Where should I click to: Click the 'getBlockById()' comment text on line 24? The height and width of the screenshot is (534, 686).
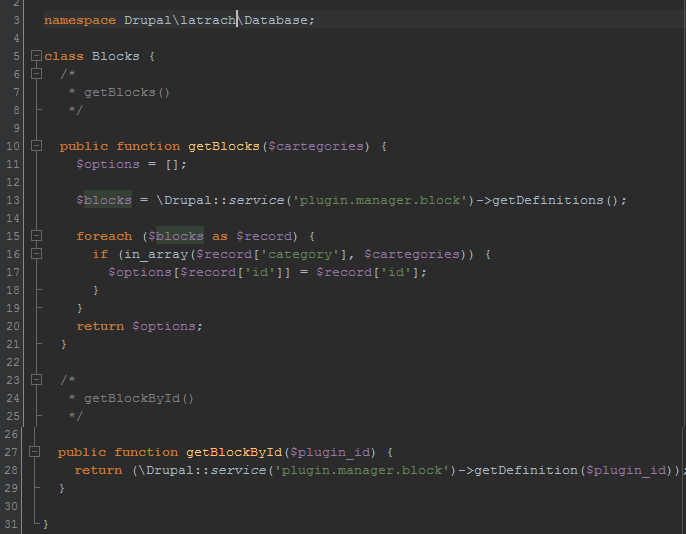coord(139,398)
